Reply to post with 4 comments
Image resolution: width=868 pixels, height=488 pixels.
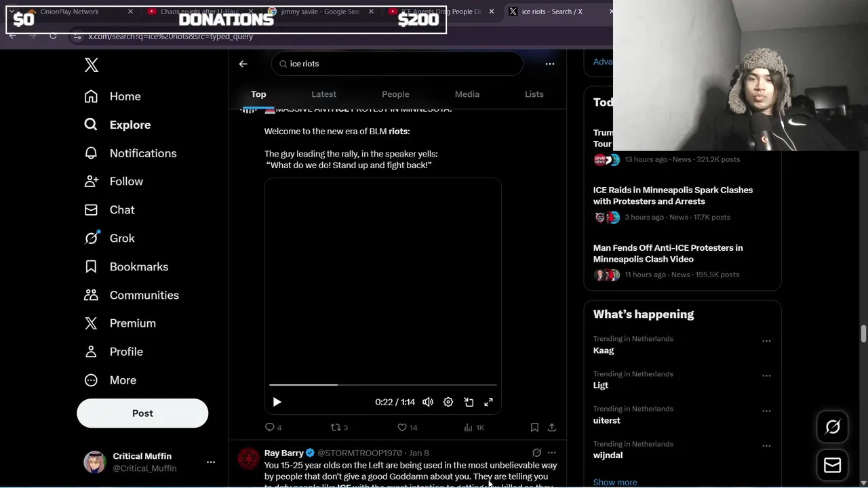point(273,428)
